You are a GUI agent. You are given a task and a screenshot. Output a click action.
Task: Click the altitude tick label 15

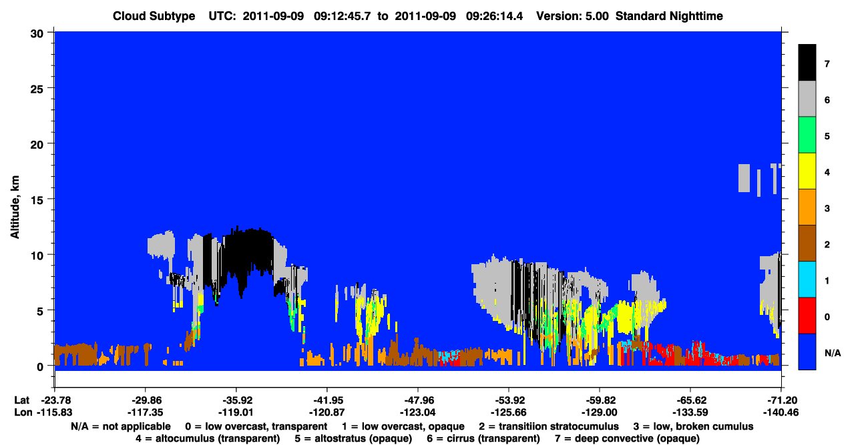point(39,199)
